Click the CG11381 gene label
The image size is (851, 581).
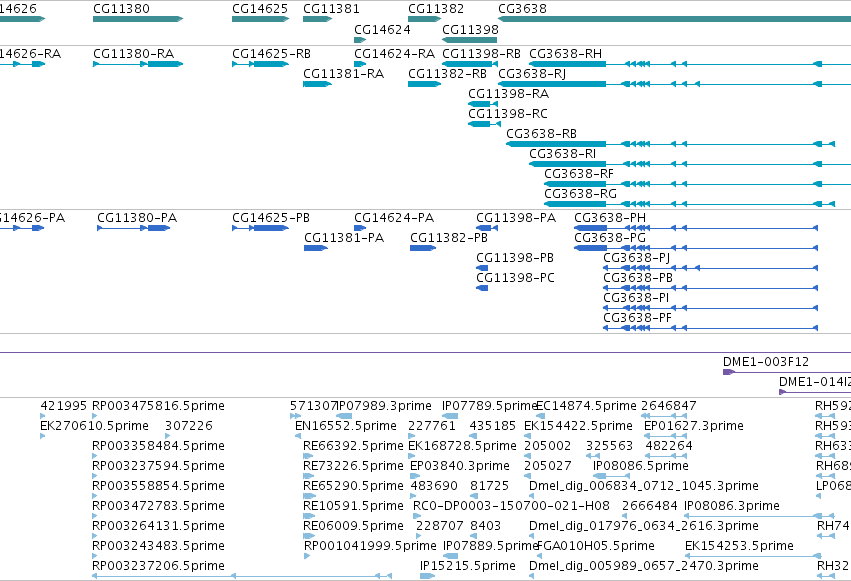coord(331,9)
